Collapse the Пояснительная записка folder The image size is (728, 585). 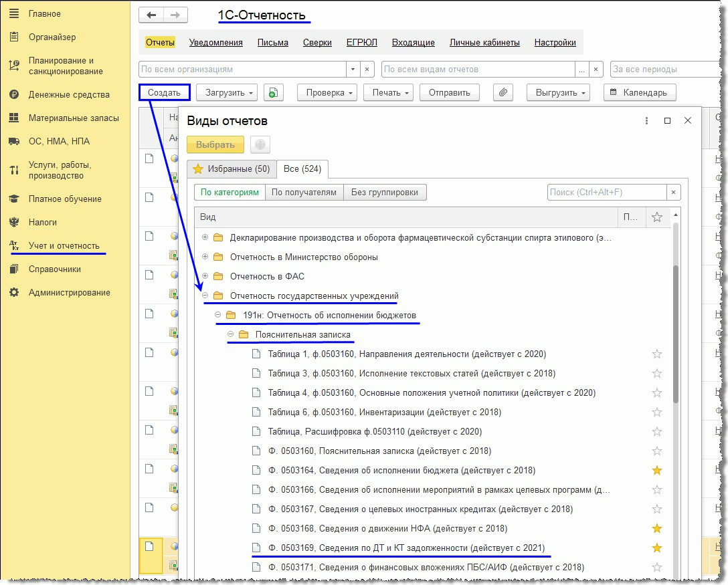click(x=230, y=334)
